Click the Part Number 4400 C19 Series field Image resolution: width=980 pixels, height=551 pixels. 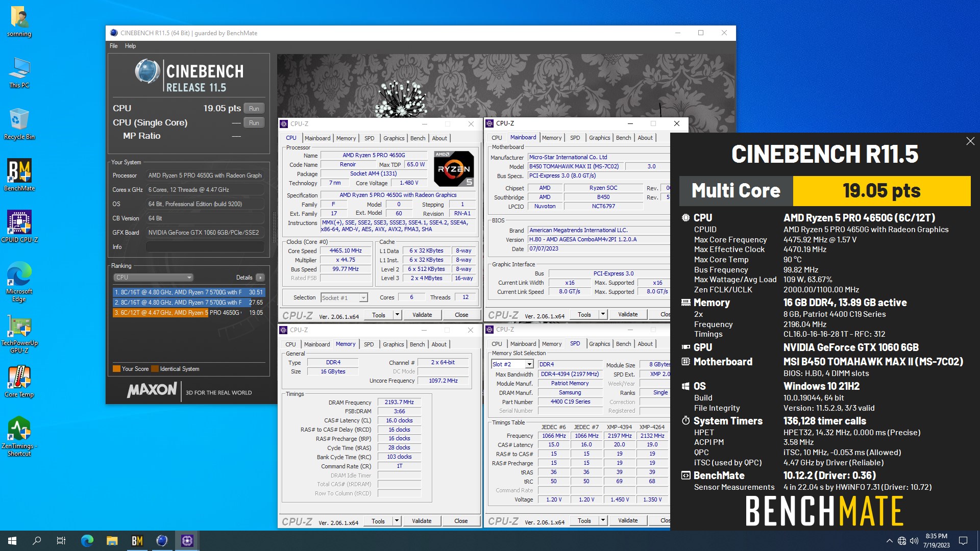(x=570, y=402)
